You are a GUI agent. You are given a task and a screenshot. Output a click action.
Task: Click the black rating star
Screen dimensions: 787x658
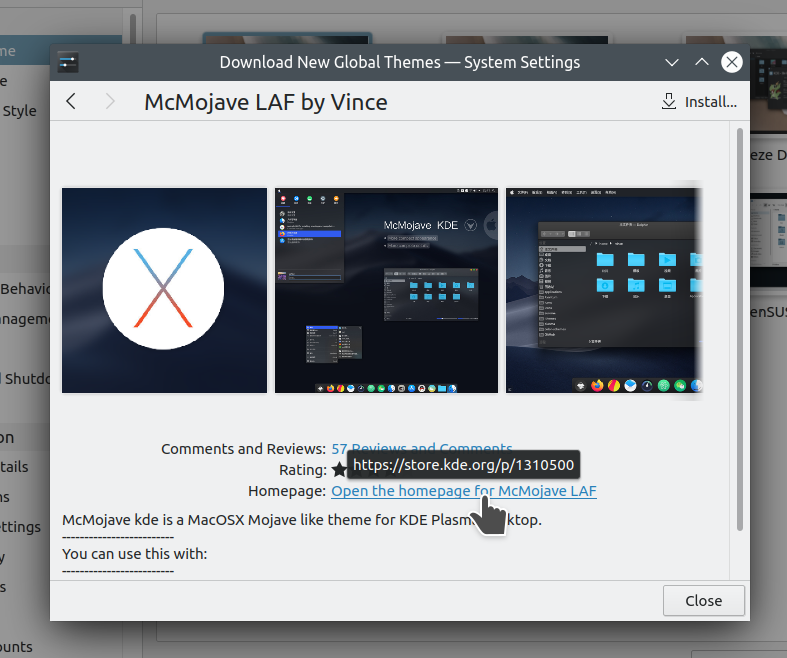pyautogui.click(x=339, y=470)
